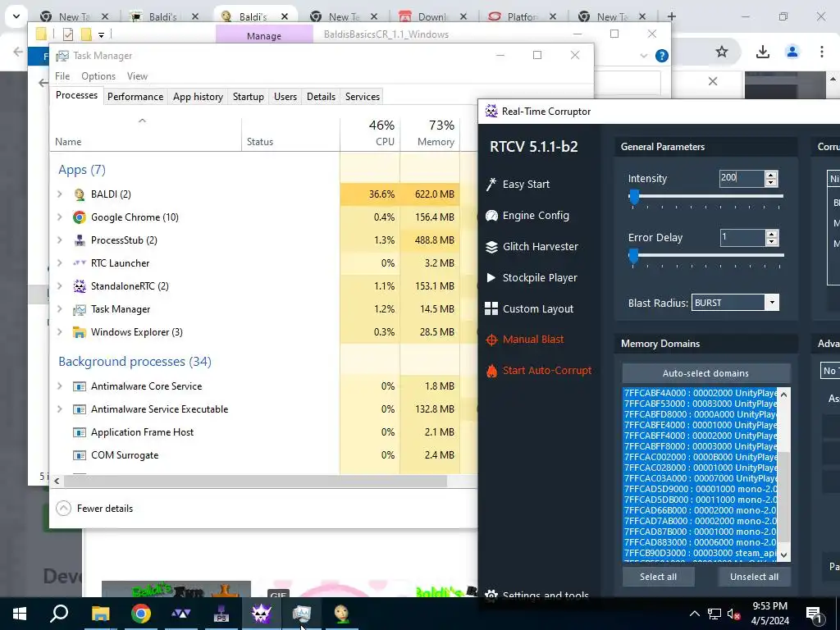Click the BALDI process icon
The width and height of the screenshot is (840, 630).
(80, 194)
